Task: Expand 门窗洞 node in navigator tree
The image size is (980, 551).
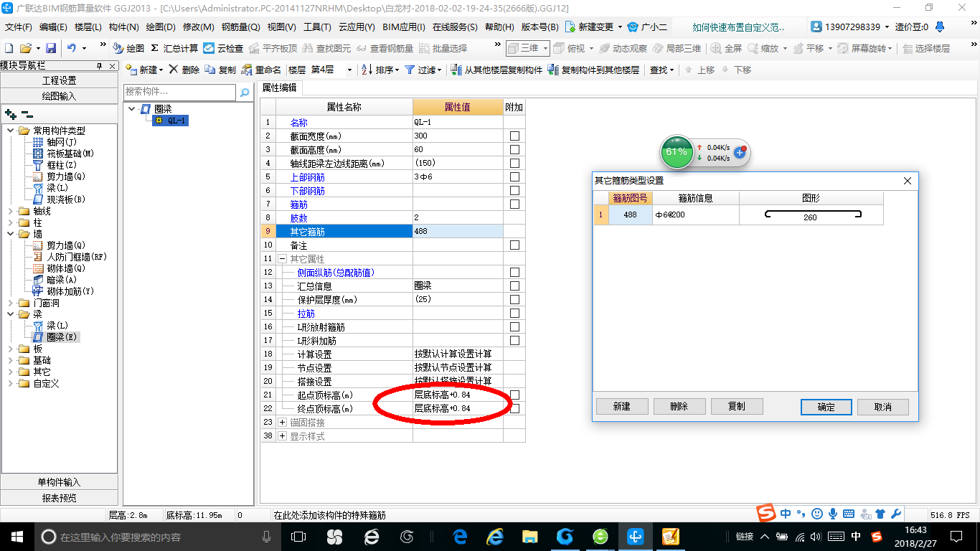Action: pos(11,303)
